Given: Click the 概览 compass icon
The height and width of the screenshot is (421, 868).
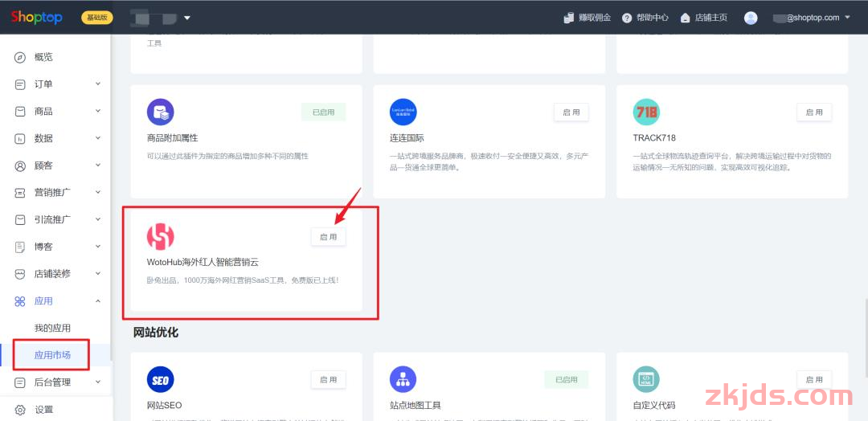Looking at the screenshot, I should pos(20,58).
